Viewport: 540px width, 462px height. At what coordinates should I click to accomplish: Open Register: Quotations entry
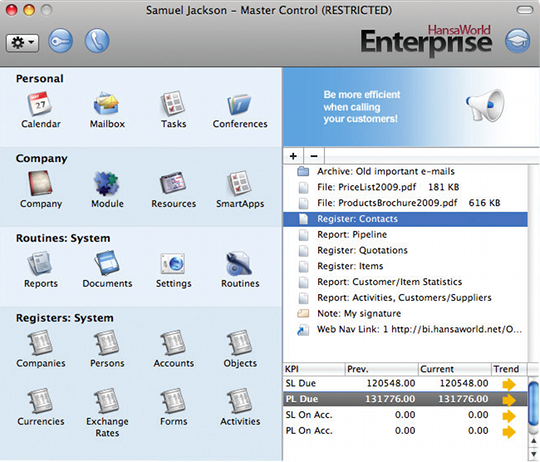tap(405, 251)
